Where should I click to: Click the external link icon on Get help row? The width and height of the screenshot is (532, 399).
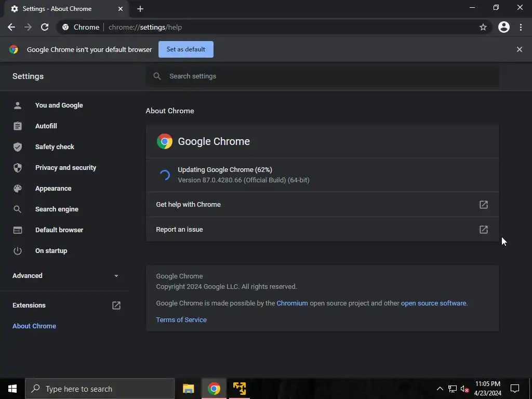click(484, 205)
